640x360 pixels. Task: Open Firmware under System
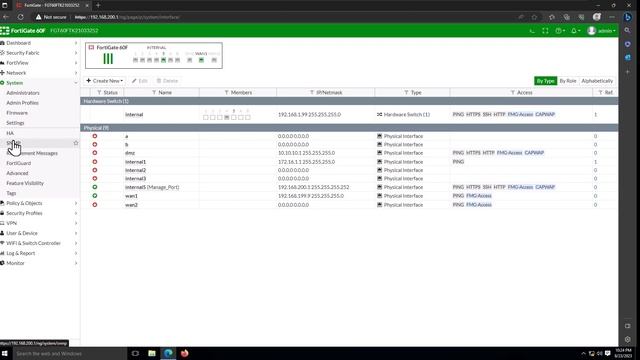(17, 113)
